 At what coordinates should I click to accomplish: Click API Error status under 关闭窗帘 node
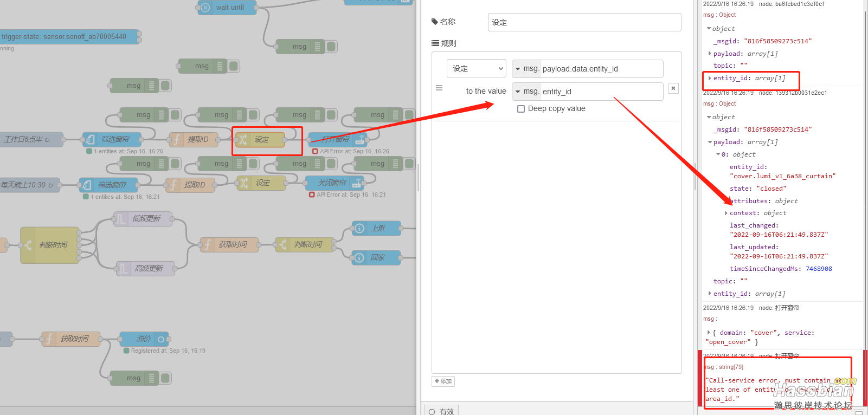348,194
